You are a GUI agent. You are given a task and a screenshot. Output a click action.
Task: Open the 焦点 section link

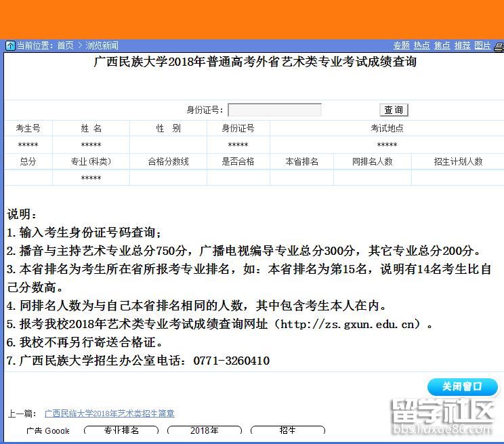(x=442, y=46)
